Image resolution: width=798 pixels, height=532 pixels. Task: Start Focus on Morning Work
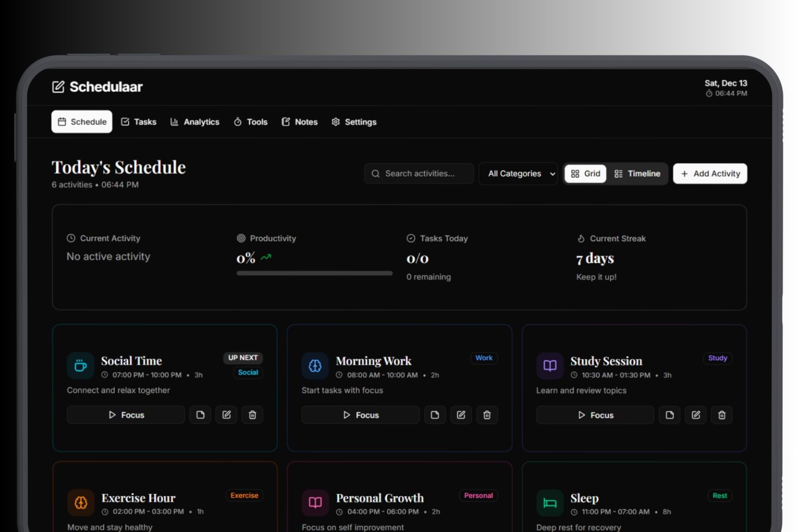360,415
